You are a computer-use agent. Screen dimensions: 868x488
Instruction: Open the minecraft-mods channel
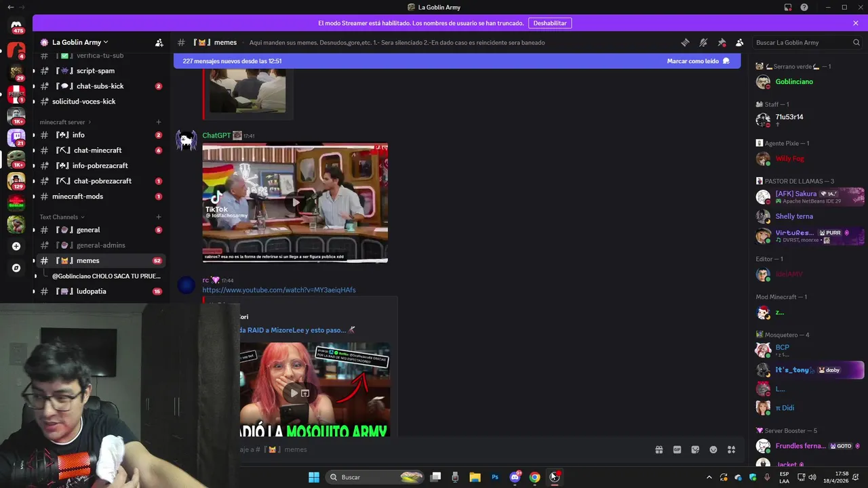pos(100,197)
